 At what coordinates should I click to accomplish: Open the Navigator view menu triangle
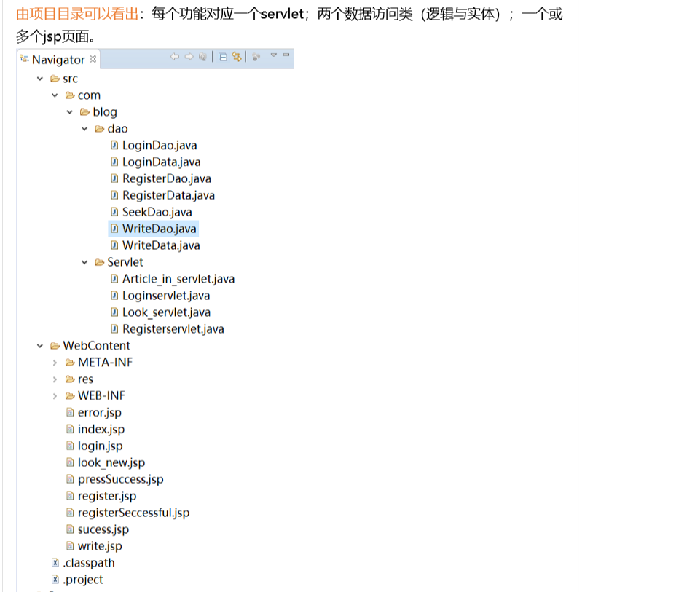pyautogui.click(x=274, y=57)
